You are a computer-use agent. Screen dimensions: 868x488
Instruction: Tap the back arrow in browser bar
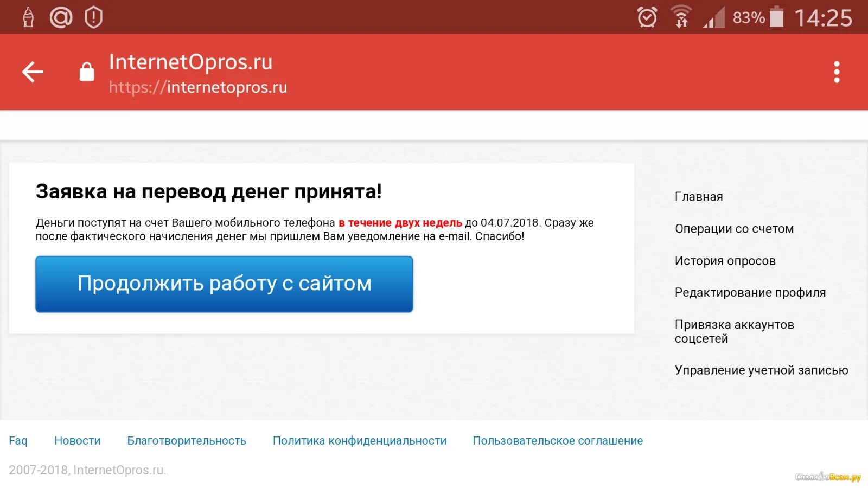click(33, 72)
